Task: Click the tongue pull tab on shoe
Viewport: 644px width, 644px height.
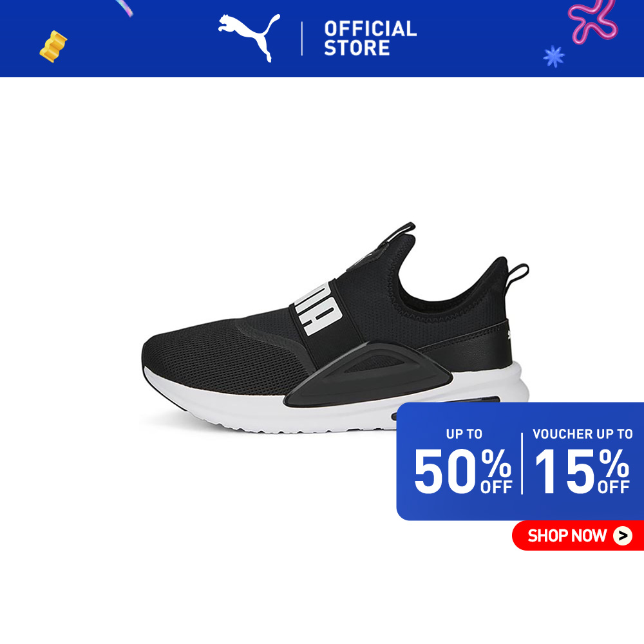Action: click(401, 232)
